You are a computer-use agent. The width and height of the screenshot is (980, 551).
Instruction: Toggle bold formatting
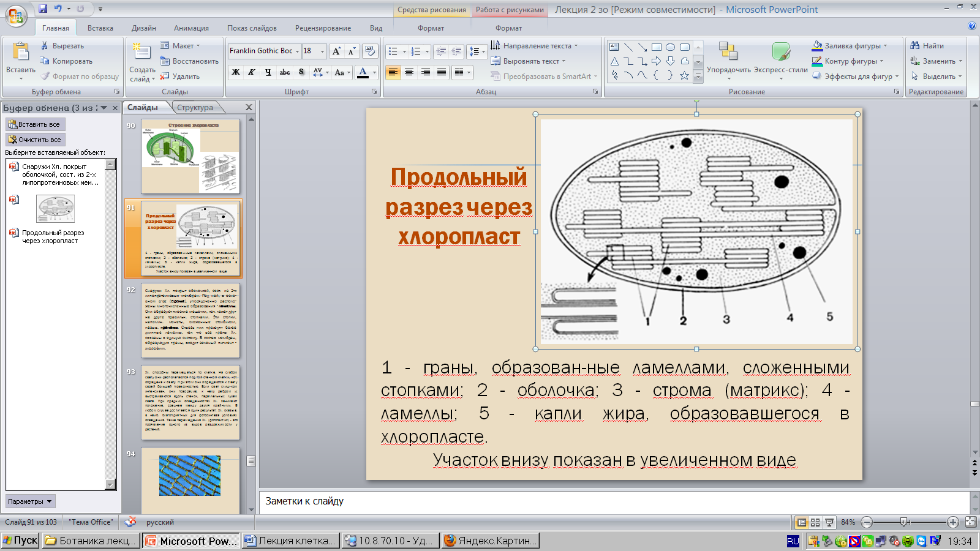point(236,72)
